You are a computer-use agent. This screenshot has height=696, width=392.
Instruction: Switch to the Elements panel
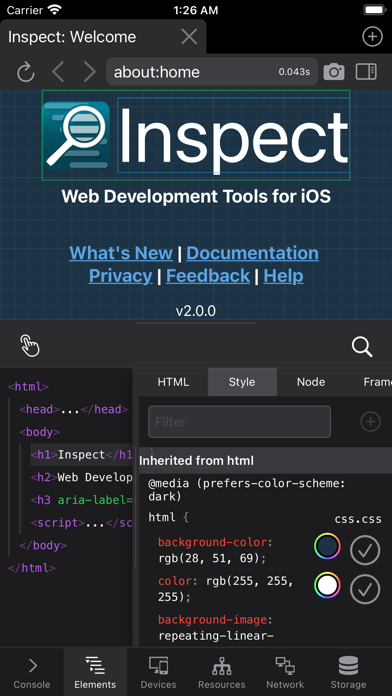(x=95, y=672)
